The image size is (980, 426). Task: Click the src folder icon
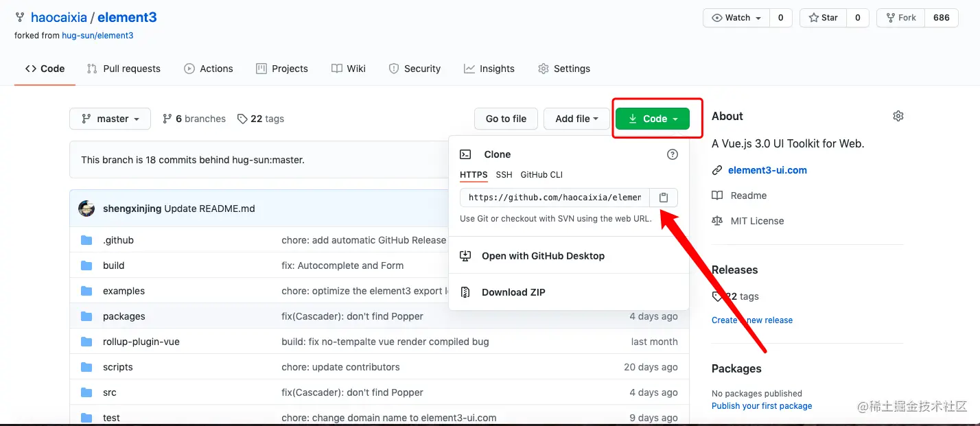(86, 392)
